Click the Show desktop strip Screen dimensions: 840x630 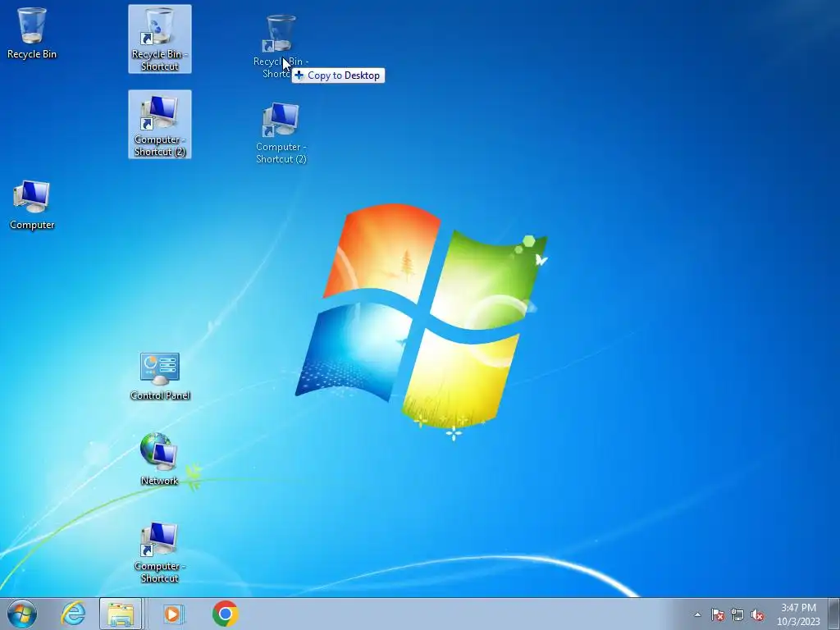click(836, 614)
